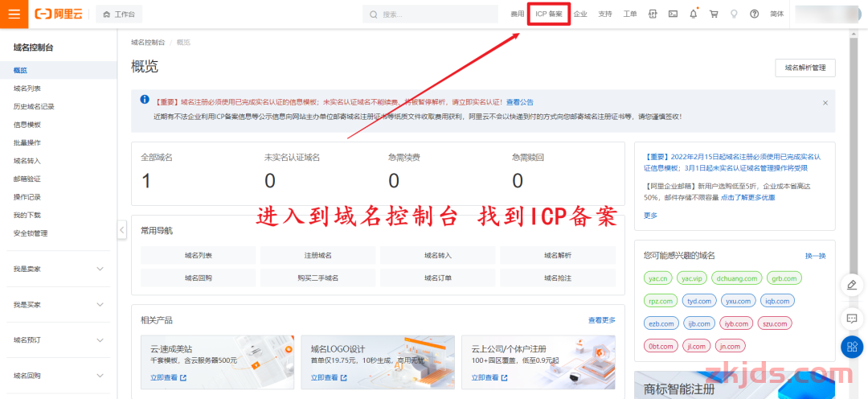Open the 注册域名 quick navigation button

[x=317, y=256]
